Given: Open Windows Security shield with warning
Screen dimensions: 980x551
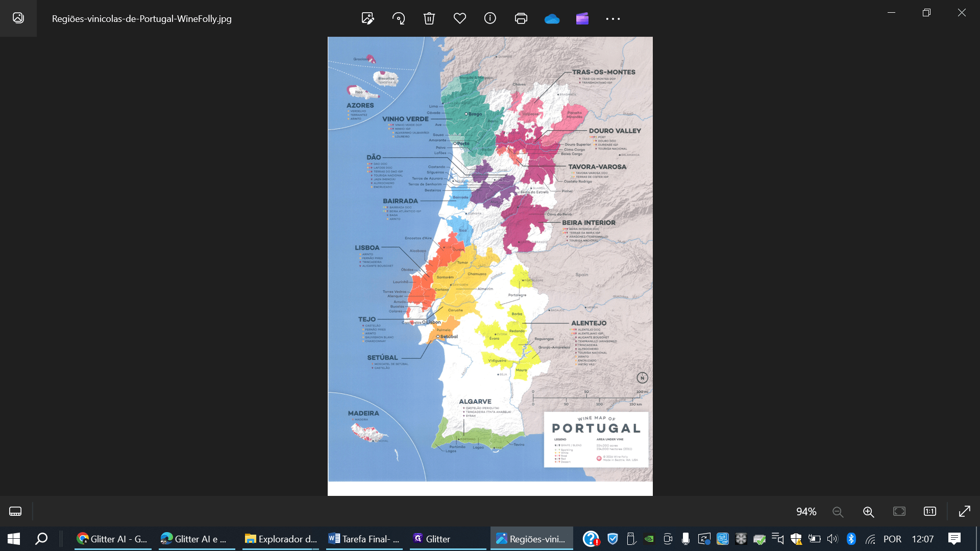Looking at the screenshot, I should 796,539.
